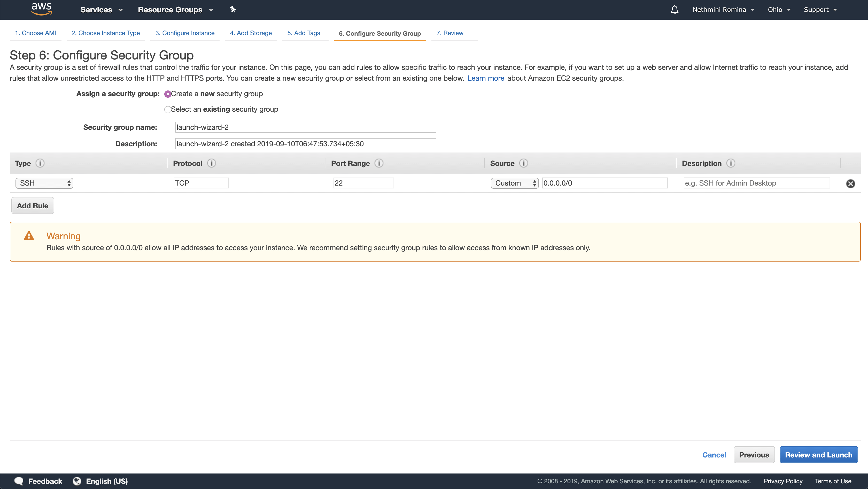Show the Description column info icon
Screen dimensions: 868x489
point(731,163)
